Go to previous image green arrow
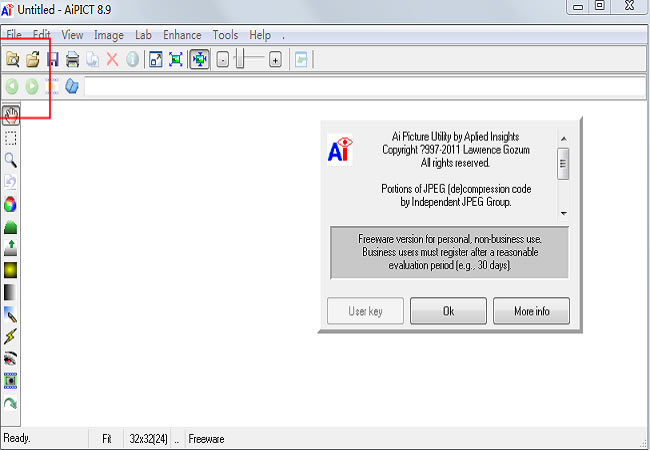This screenshot has width=650, height=450. [x=12, y=87]
